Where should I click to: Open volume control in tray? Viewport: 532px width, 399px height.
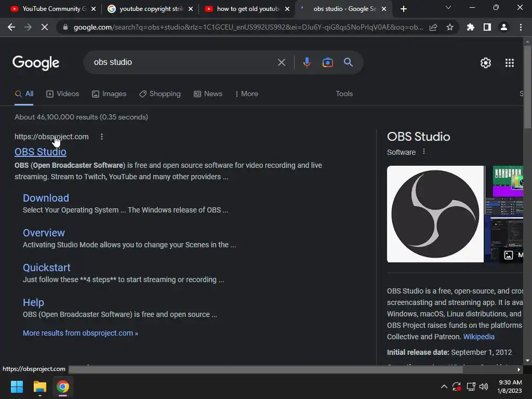(484, 387)
